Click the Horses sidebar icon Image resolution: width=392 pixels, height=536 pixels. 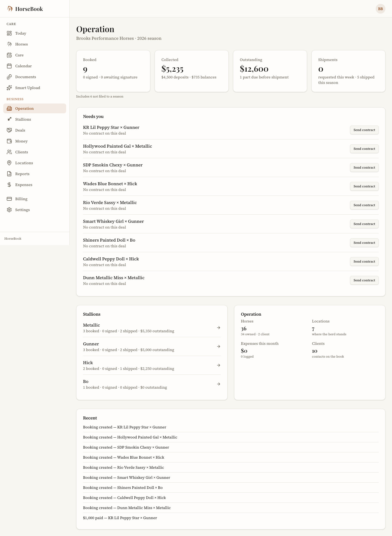pyautogui.click(x=9, y=44)
